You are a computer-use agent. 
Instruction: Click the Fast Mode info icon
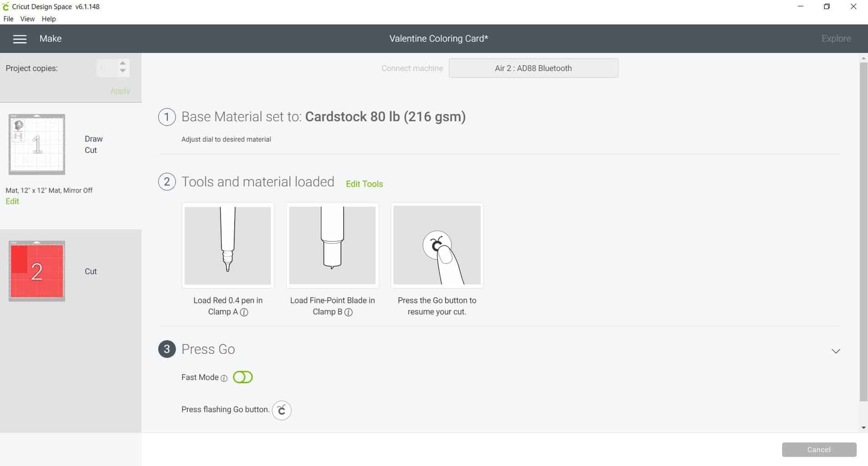224,378
